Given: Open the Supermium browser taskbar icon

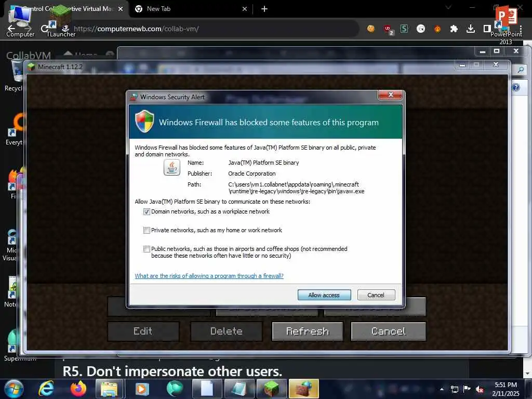Looking at the screenshot, I should [x=175, y=389].
